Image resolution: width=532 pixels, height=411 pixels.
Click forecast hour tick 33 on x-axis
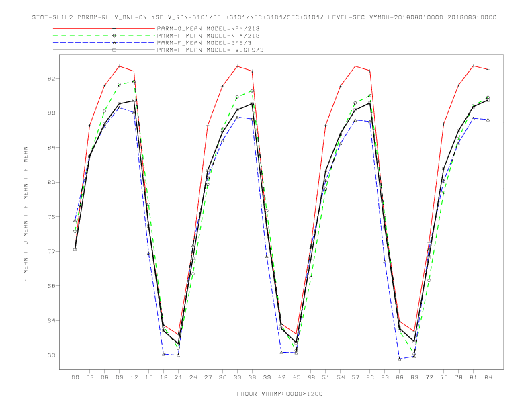pos(237,377)
